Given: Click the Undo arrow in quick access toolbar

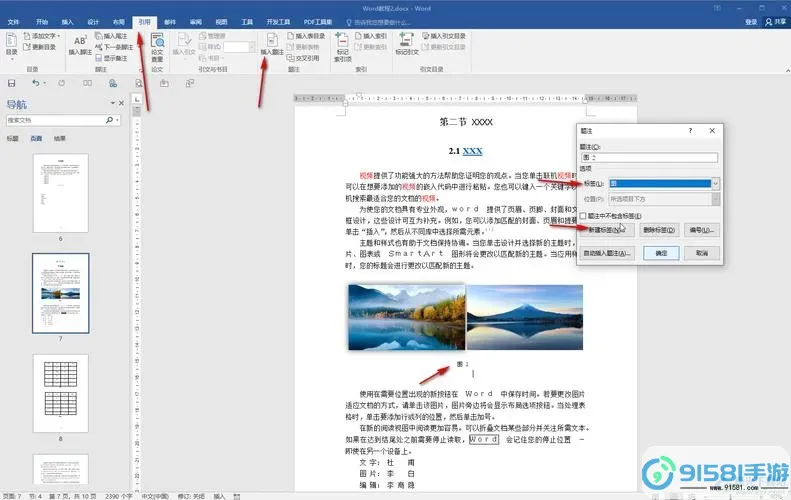Looking at the screenshot, I should [x=36, y=84].
